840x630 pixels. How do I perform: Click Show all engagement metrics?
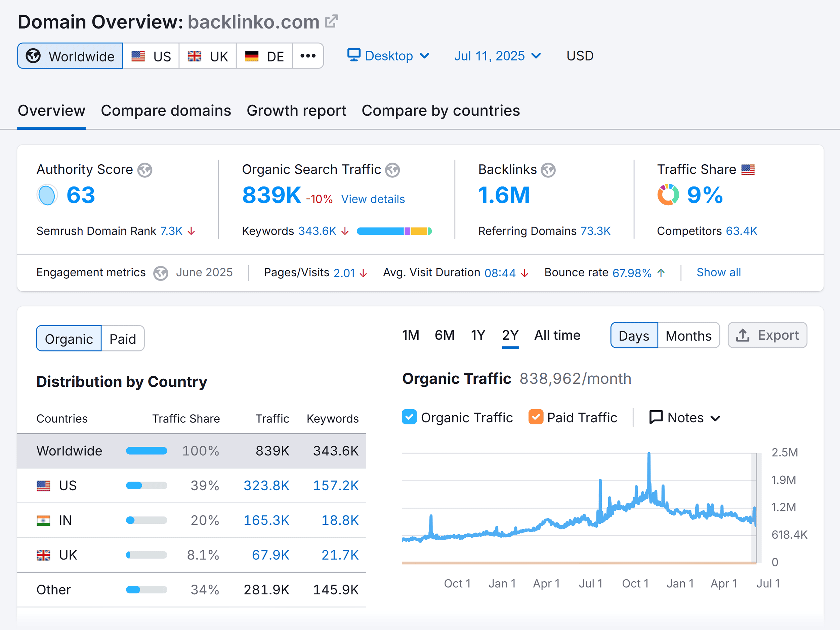(719, 272)
